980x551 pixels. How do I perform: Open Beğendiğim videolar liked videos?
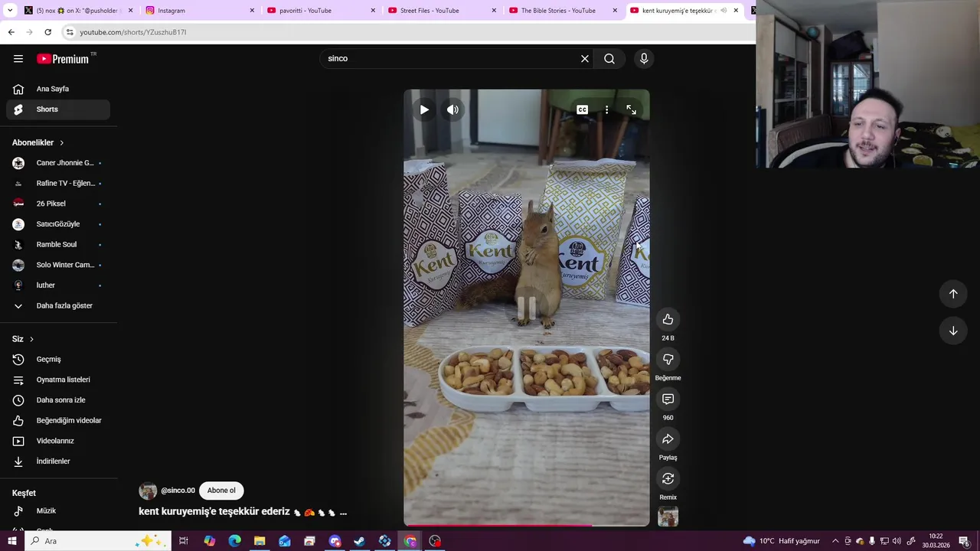click(x=58, y=420)
